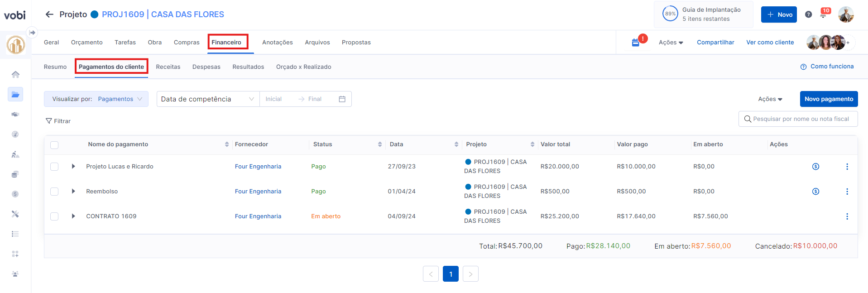This screenshot has height=293, width=868.
Task: Sort by Status column
Action: point(380,144)
